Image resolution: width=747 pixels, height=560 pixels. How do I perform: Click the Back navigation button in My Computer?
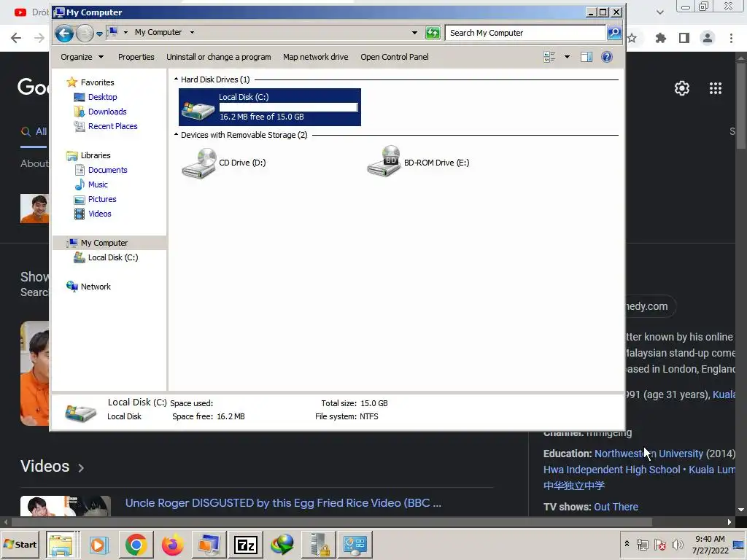pyautogui.click(x=64, y=33)
